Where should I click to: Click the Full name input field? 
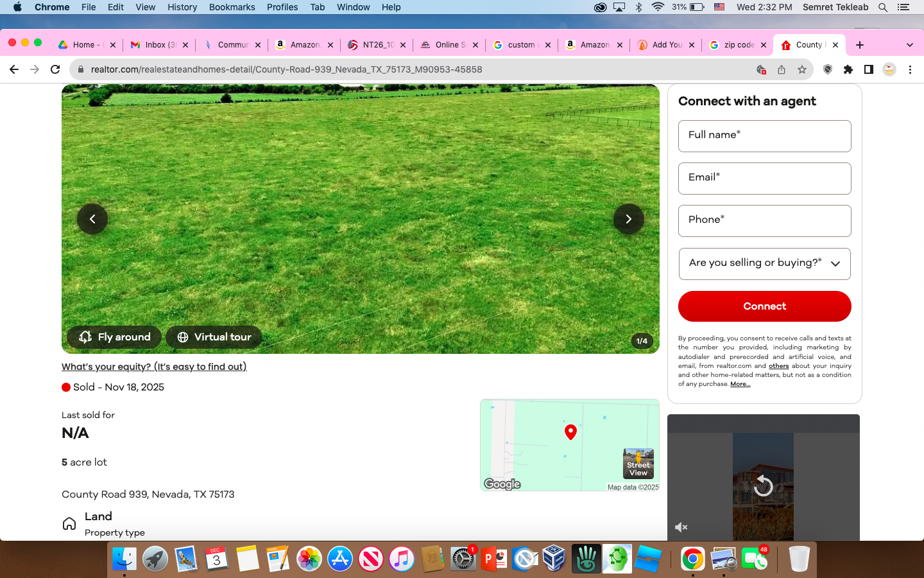(x=764, y=136)
